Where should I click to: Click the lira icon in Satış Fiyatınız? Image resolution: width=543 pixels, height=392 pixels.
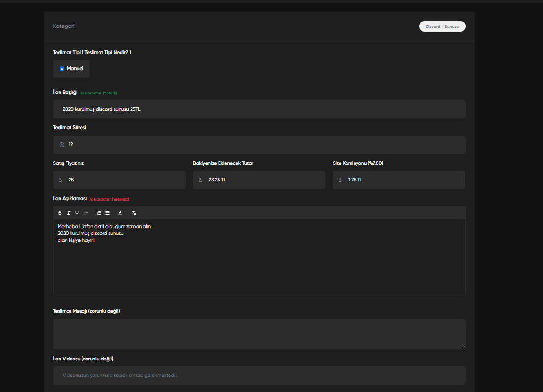pyautogui.click(x=60, y=180)
